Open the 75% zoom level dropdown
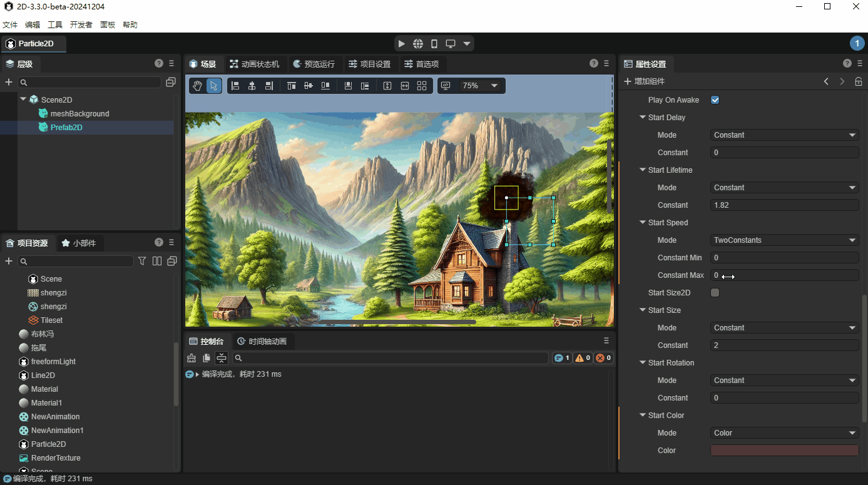 [x=481, y=85]
